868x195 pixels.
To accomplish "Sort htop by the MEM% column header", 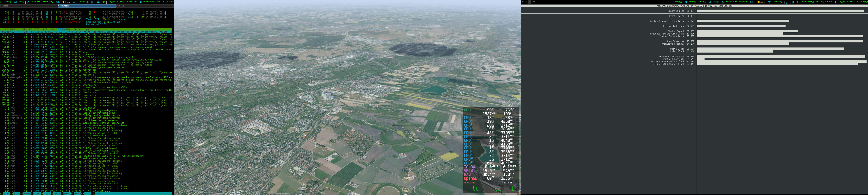I will click(67, 29).
